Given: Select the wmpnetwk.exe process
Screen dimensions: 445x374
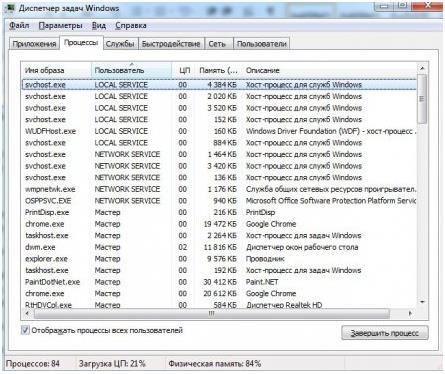Looking at the screenshot, I should click(219, 189).
